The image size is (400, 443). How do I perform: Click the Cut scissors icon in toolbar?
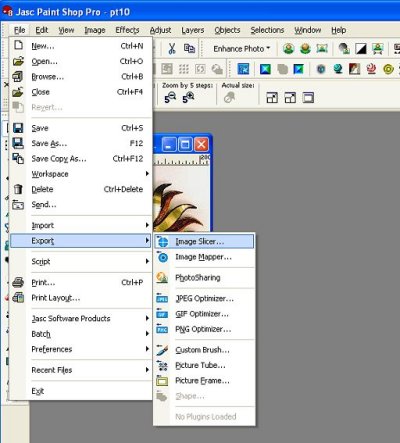coord(172,49)
